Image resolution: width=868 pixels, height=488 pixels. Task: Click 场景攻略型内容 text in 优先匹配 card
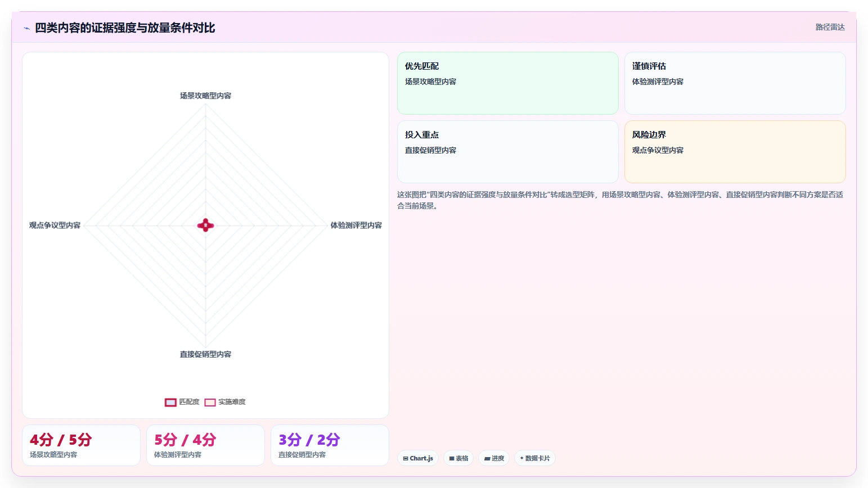(430, 82)
